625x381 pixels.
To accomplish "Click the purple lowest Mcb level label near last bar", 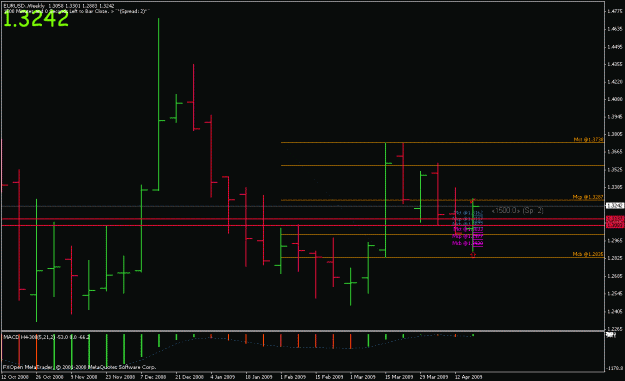I will tap(468, 243).
